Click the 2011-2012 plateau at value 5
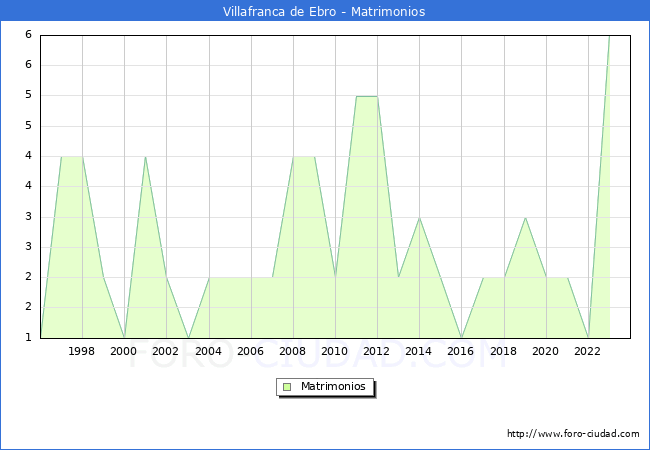 (x=367, y=96)
